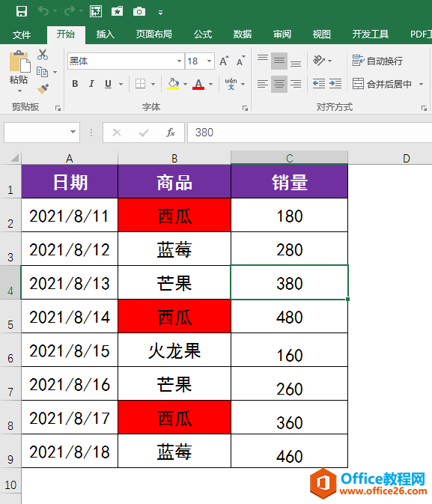Select the cell containing 火龙果
432x504 pixels.
174,350
